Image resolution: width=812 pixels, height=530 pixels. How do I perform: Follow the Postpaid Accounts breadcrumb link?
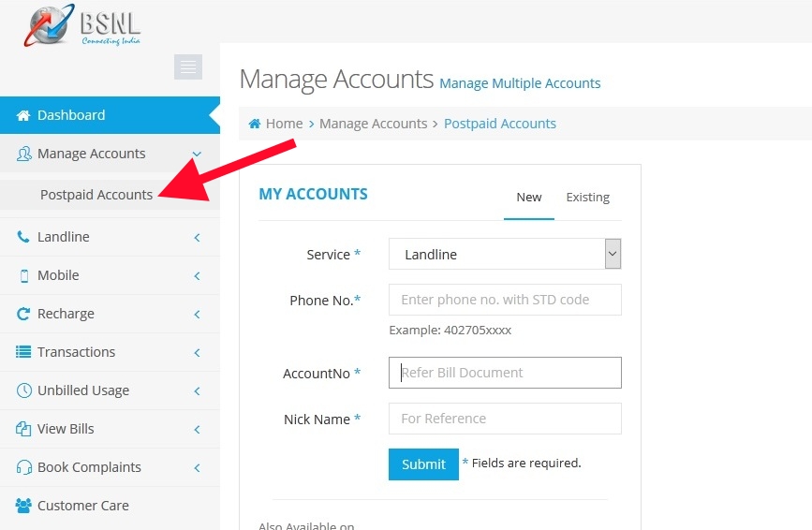500,124
